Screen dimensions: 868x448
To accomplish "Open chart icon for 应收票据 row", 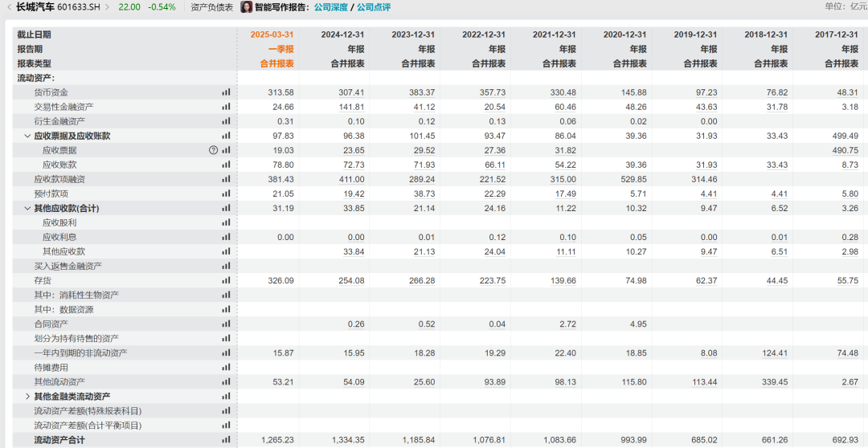I will (226, 150).
